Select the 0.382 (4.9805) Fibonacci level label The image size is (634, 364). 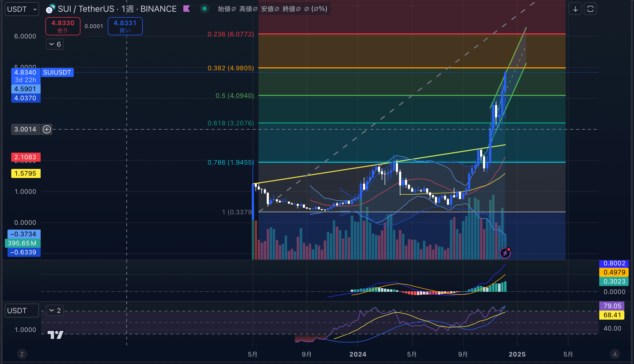pyautogui.click(x=231, y=68)
